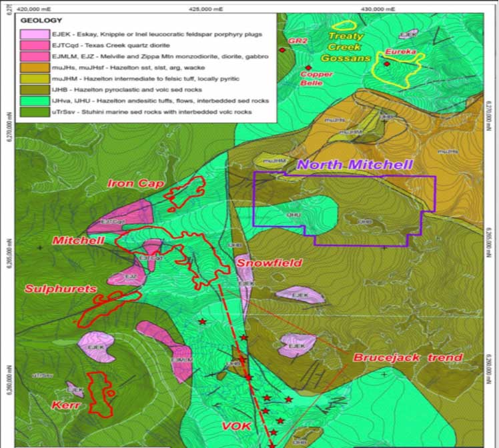Image resolution: width=499 pixels, height=448 pixels.
Task: Click the Brucejack trend label
Action: point(407,358)
